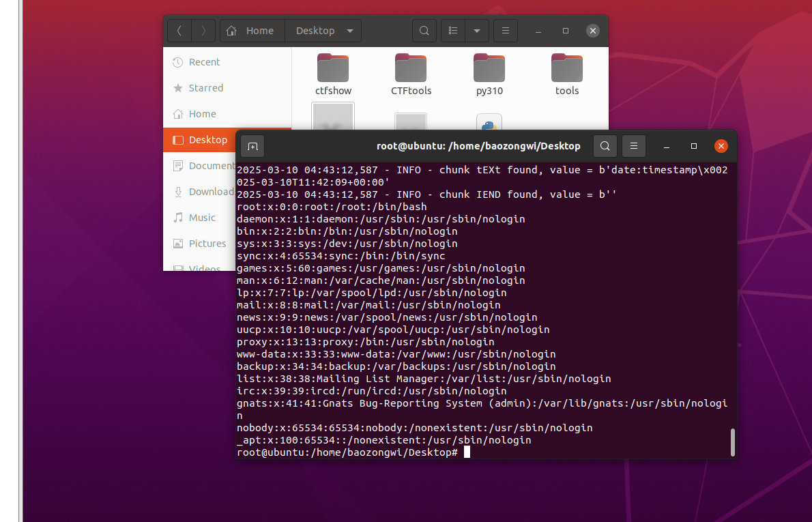Go forward in file manager
812x522 pixels.
pyautogui.click(x=203, y=31)
